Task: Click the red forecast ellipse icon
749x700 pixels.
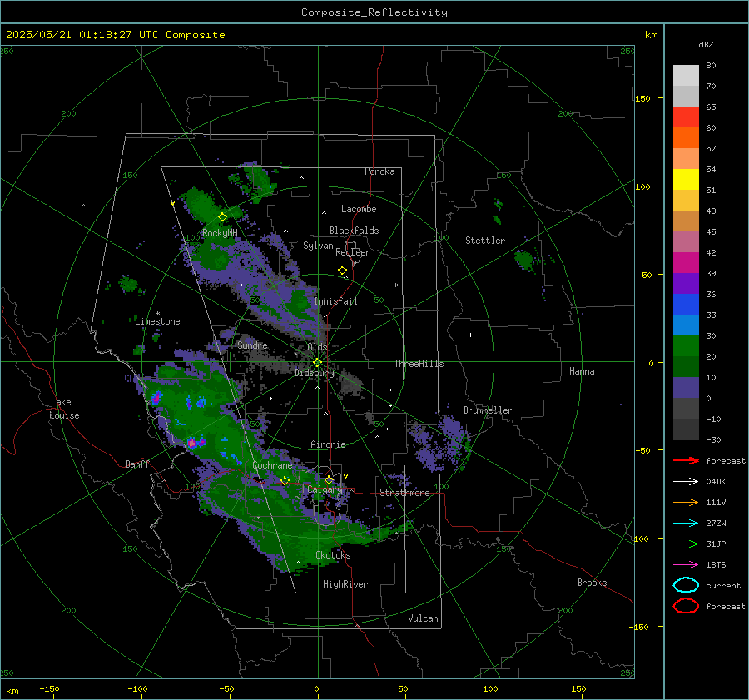Action: 686,606
